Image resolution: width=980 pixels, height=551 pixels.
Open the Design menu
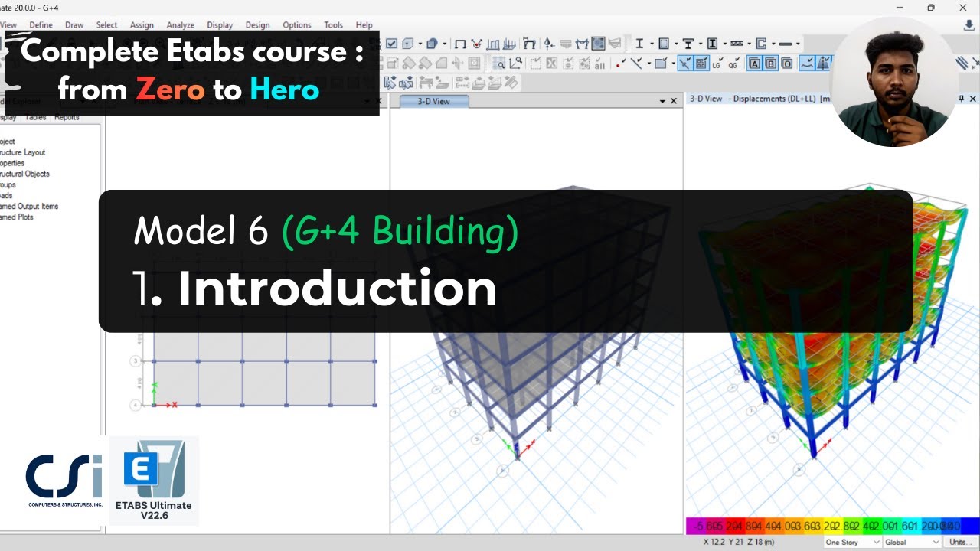tap(257, 24)
